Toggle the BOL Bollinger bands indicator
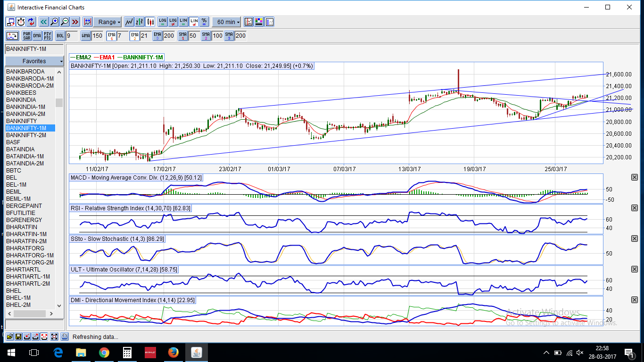The image size is (644, 362). click(x=60, y=35)
